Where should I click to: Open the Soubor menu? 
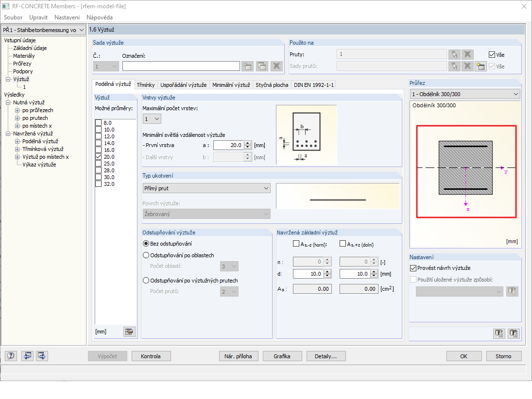click(13, 17)
